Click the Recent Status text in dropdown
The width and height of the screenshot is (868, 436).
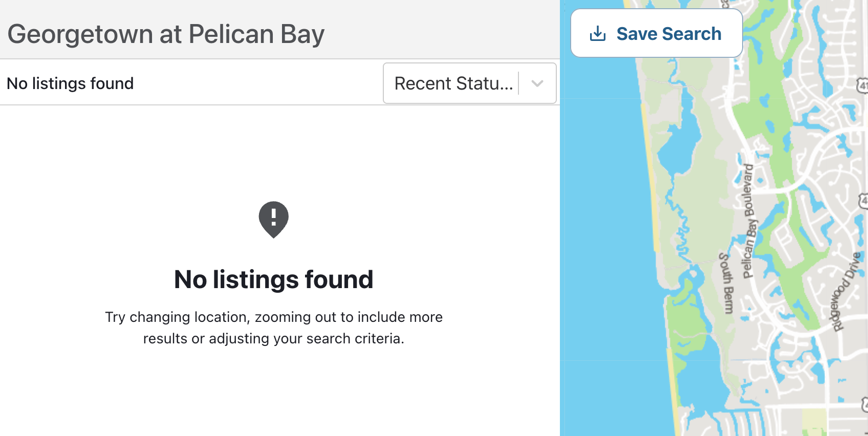tap(453, 83)
